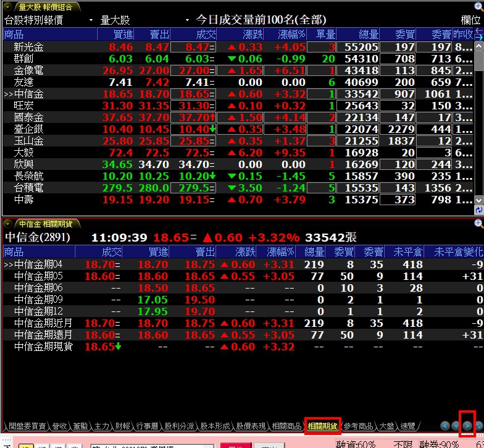Click the blue down-arrow tab navigation button
484x448 pixels.
point(456,426)
